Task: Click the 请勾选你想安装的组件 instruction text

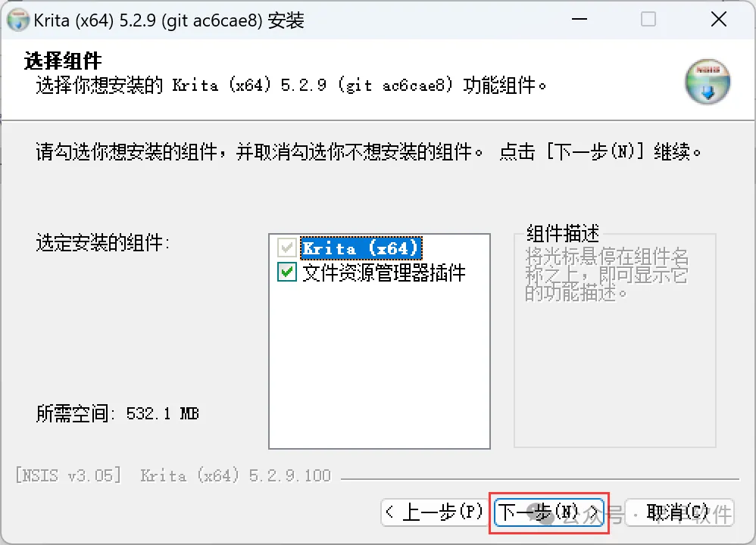Action: 368,152
